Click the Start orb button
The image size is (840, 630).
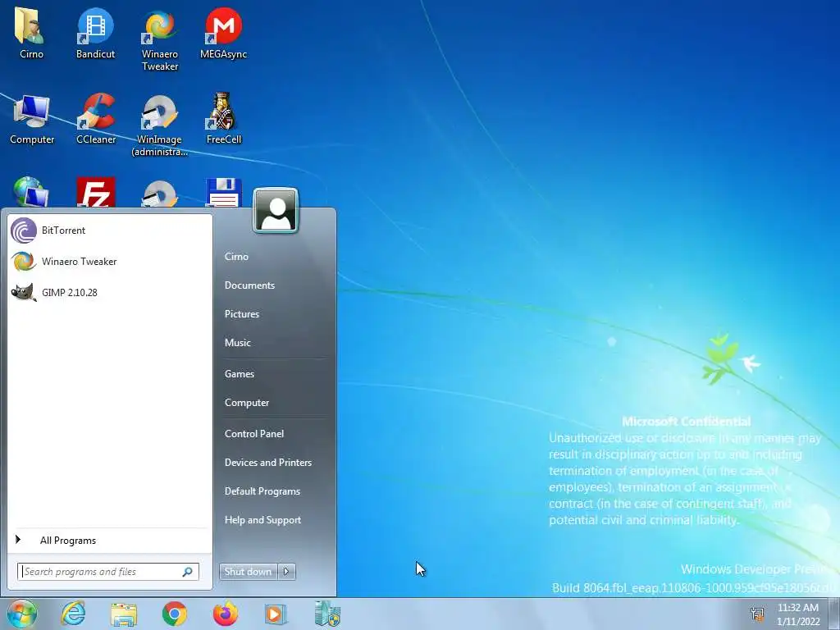click(21, 614)
